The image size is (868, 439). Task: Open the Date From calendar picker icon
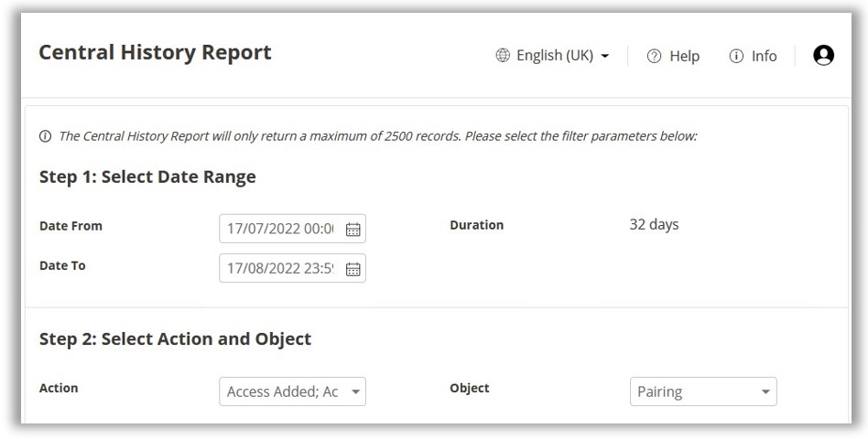coord(353,229)
